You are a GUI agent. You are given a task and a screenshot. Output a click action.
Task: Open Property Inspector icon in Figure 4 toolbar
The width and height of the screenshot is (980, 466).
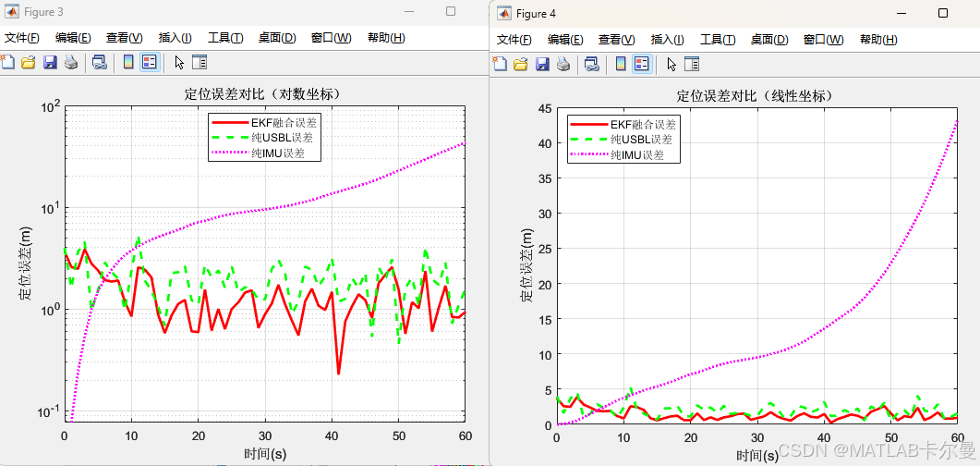pos(692,64)
